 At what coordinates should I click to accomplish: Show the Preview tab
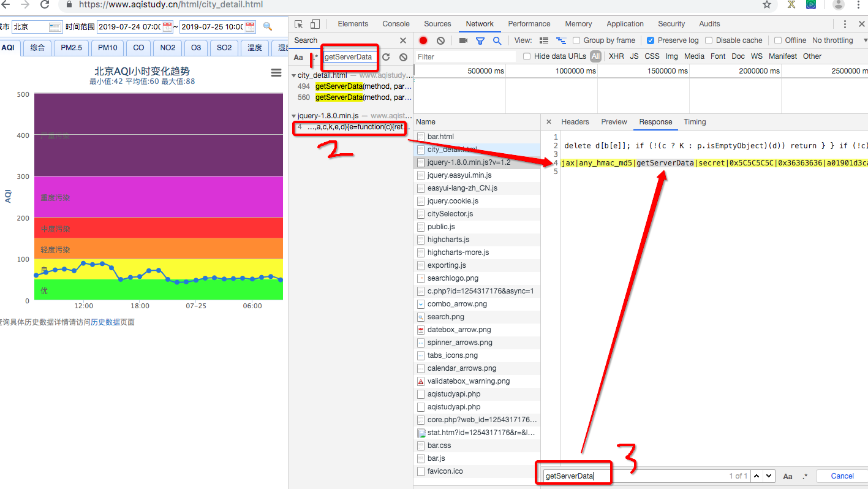coord(614,122)
